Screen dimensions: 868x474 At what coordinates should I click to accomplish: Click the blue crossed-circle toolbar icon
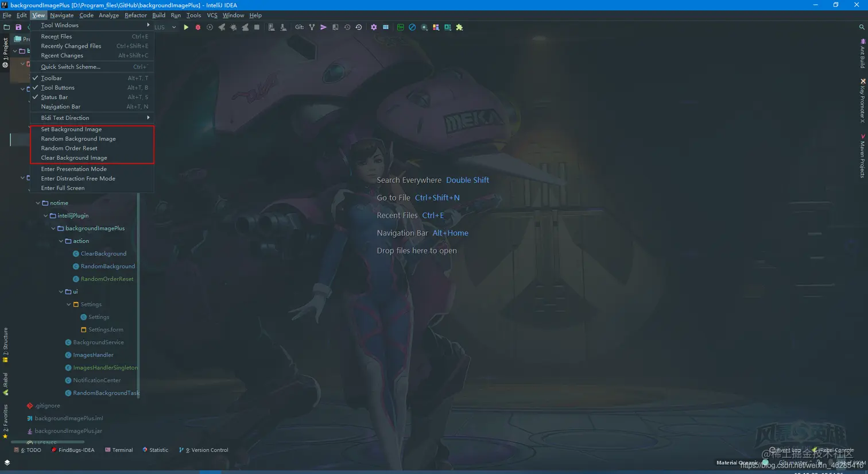[412, 27]
